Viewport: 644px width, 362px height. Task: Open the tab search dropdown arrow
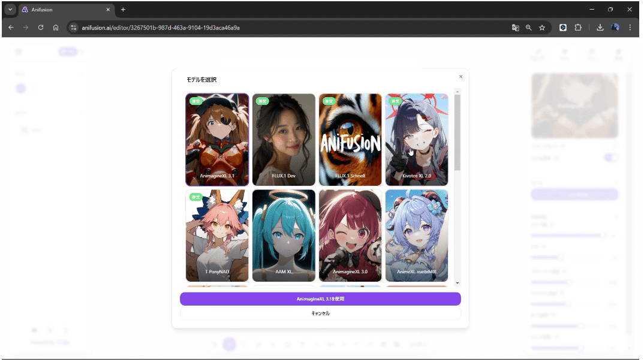point(10,10)
